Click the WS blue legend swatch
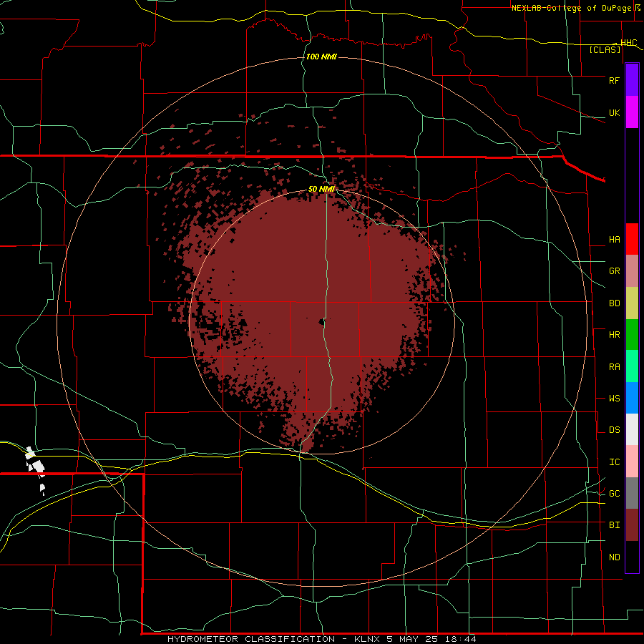This screenshot has width=644, height=644. (x=632, y=398)
